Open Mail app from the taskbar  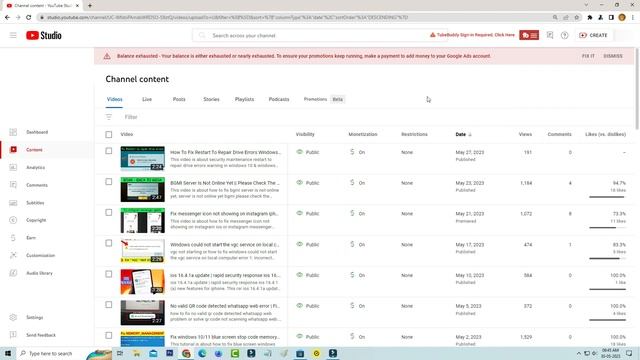153,353
